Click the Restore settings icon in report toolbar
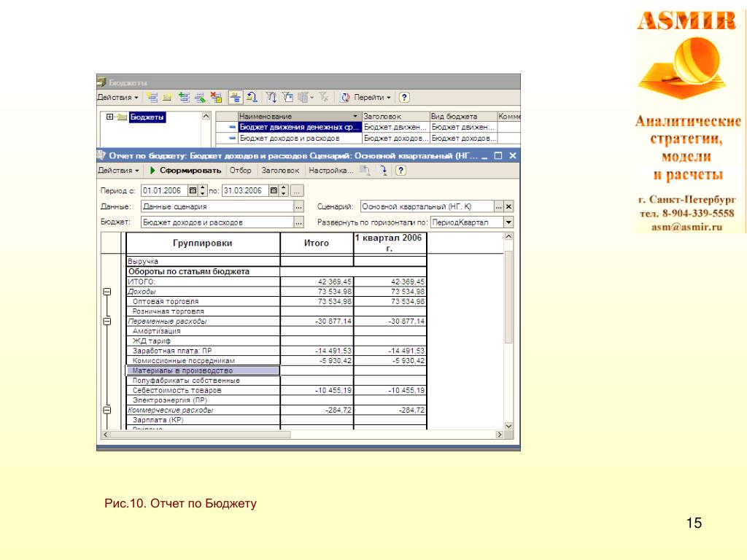Viewport: 747px width, 560px height. coord(365,171)
